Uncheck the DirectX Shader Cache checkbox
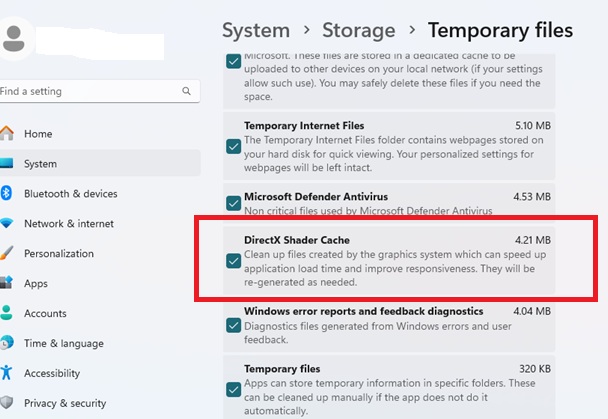 pos(233,261)
